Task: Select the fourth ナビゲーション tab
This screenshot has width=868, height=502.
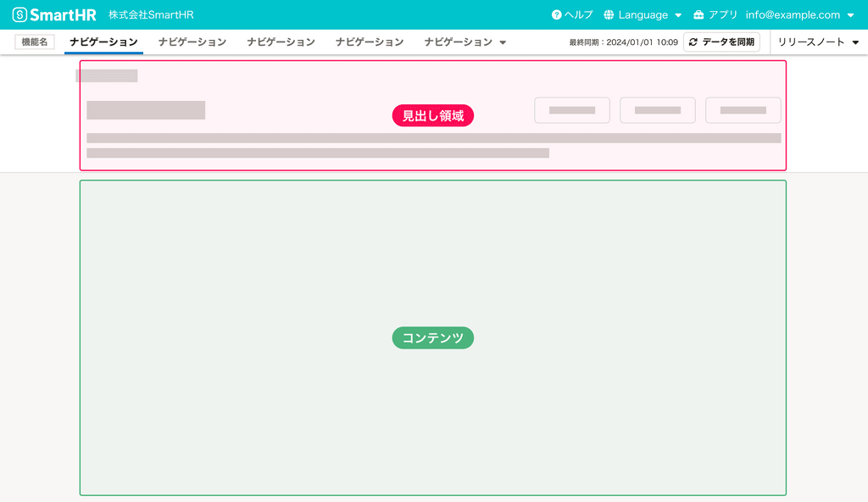Action: (369, 40)
